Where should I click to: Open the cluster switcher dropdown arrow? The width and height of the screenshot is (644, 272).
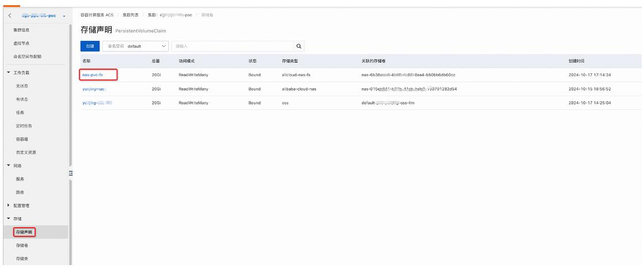[x=64, y=16]
